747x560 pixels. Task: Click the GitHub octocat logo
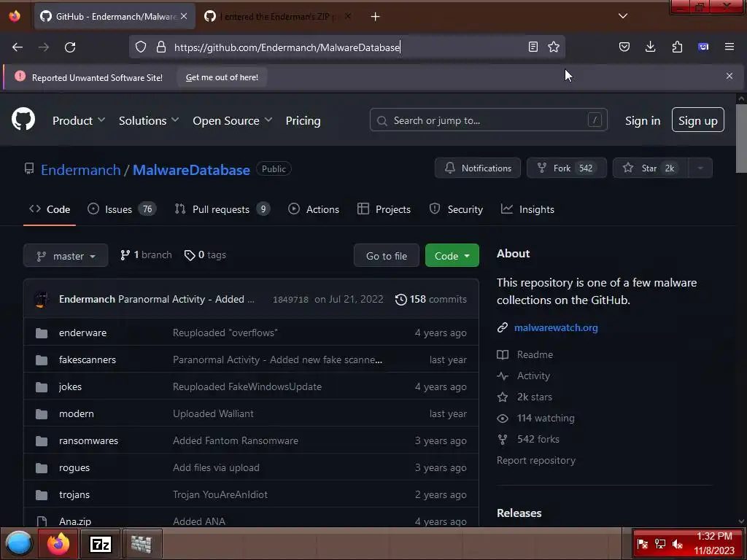(23, 119)
